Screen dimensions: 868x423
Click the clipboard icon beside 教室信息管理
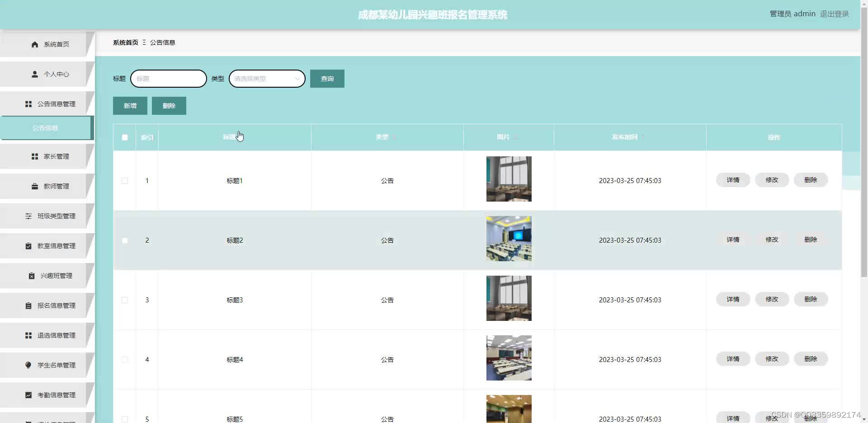[28, 246]
